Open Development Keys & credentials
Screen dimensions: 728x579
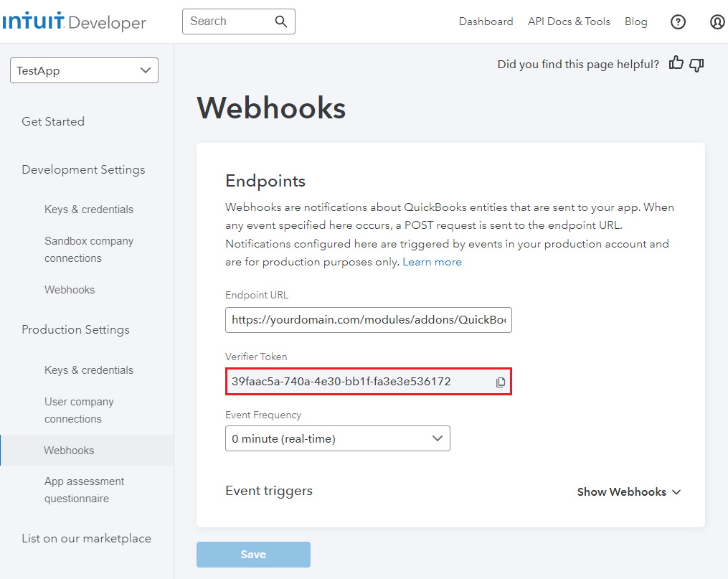click(89, 210)
